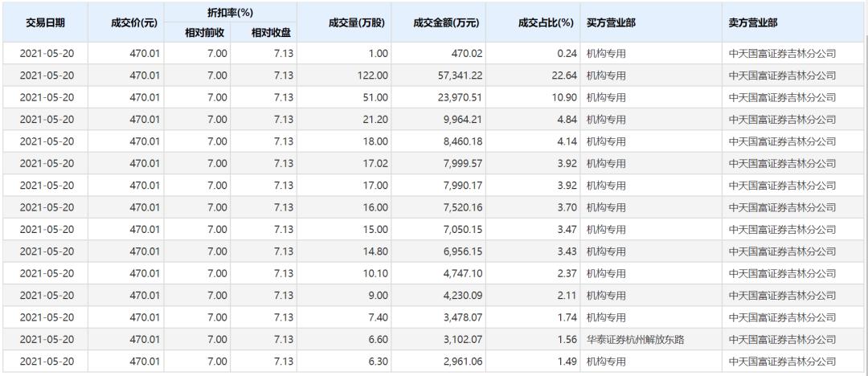Select share percentage 4.14
The width and height of the screenshot is (868, 376).
point(567,141)
